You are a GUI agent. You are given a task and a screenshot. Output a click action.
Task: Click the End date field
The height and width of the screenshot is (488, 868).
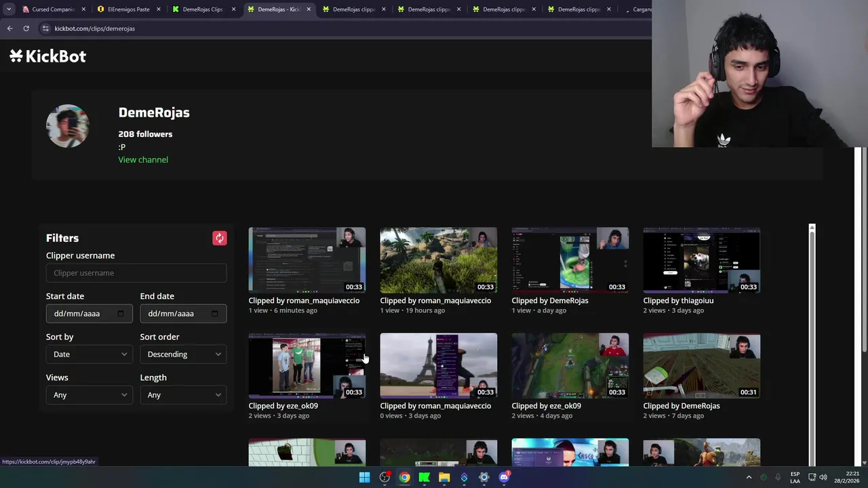183,314
